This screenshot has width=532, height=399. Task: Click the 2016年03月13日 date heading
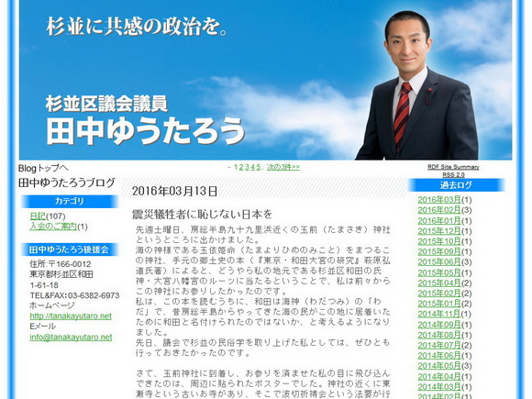tap(174, 191)
